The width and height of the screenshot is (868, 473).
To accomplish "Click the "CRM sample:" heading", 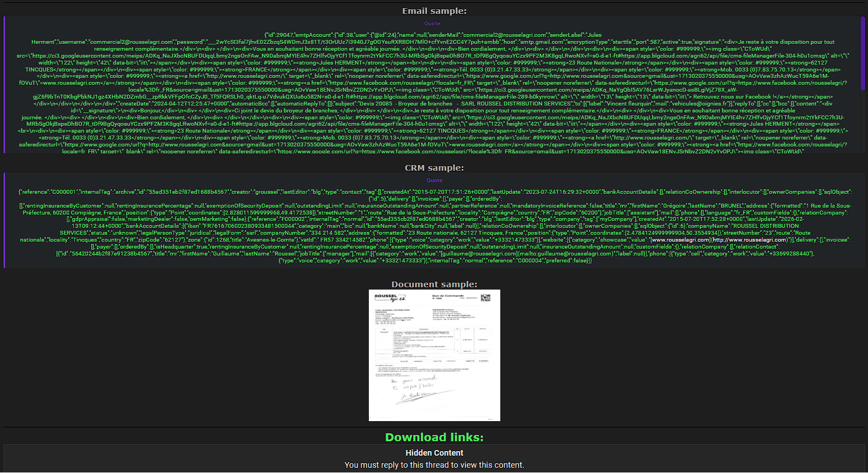I will [x=435, y=168].
